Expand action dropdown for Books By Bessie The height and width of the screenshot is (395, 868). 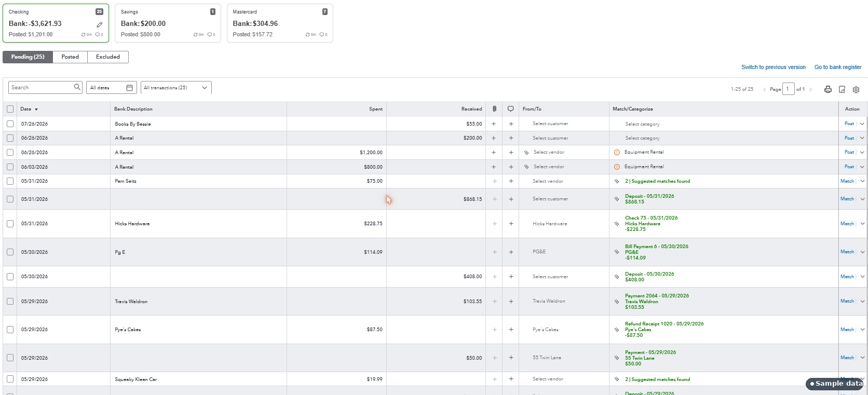click(x=862, y=124)
